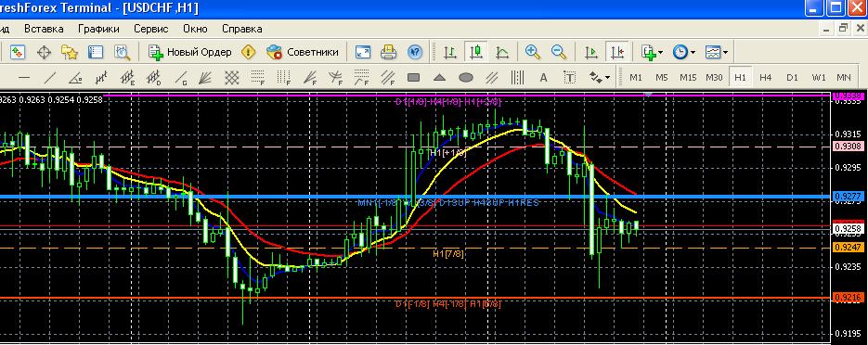The height and width of the screenshot is (345, 868).
Task: Select the Fibonacci arcs tool
Action: 335,77
